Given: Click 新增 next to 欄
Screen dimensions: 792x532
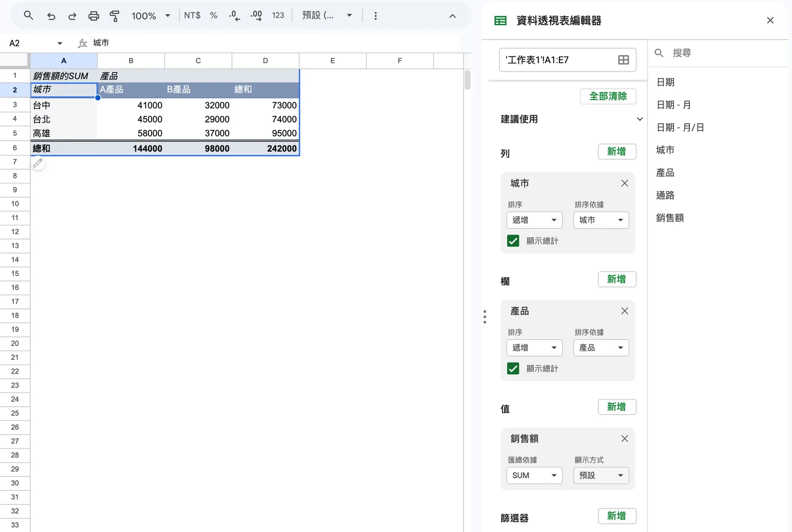Looking at the screenshot, I should [x=617, y=279].
